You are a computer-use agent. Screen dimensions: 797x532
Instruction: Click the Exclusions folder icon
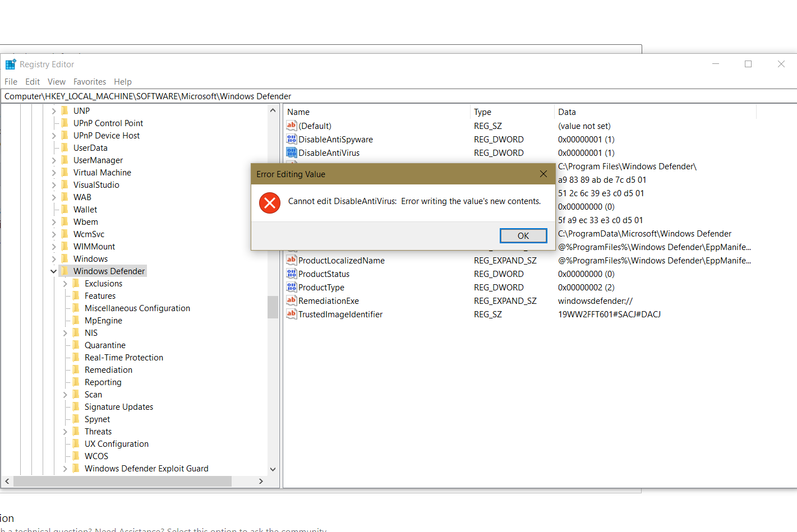(x=76, y=283)
